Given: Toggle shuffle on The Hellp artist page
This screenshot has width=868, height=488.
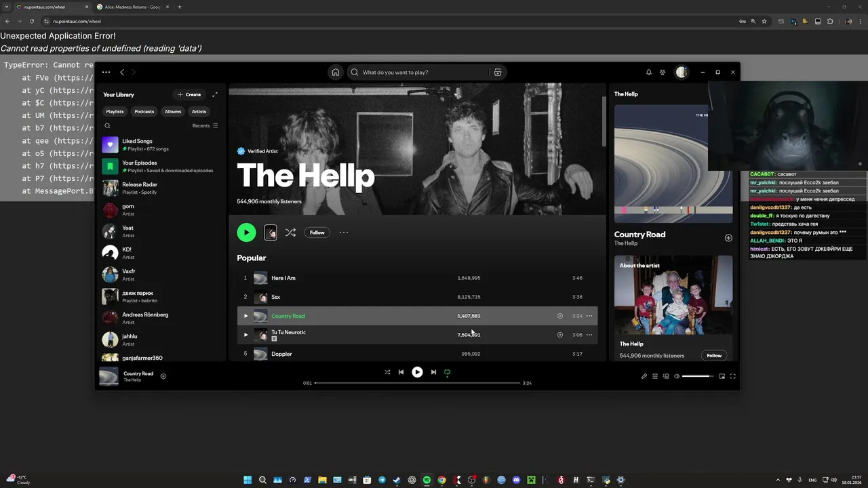Looking at the screenshot, I should 290,232.
